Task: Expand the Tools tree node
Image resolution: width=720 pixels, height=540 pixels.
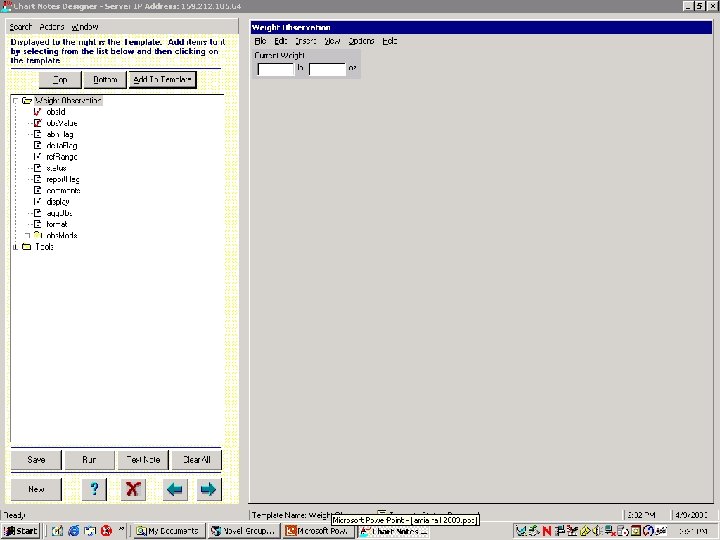Action: coord(15,247)
